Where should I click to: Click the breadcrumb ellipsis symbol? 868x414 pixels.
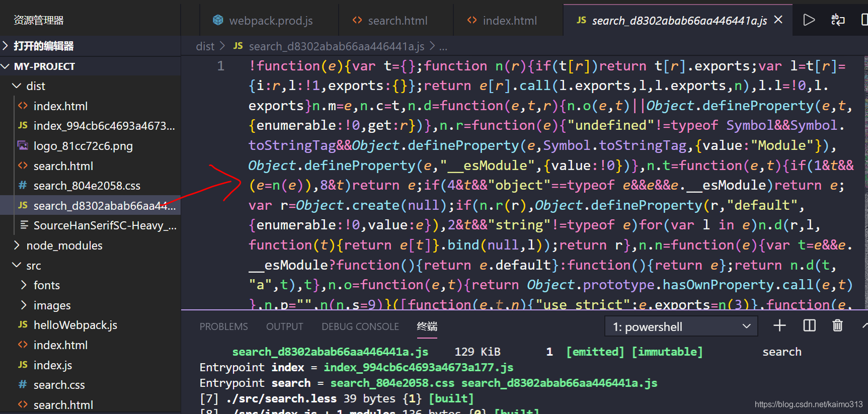click(x=443, y=47)
